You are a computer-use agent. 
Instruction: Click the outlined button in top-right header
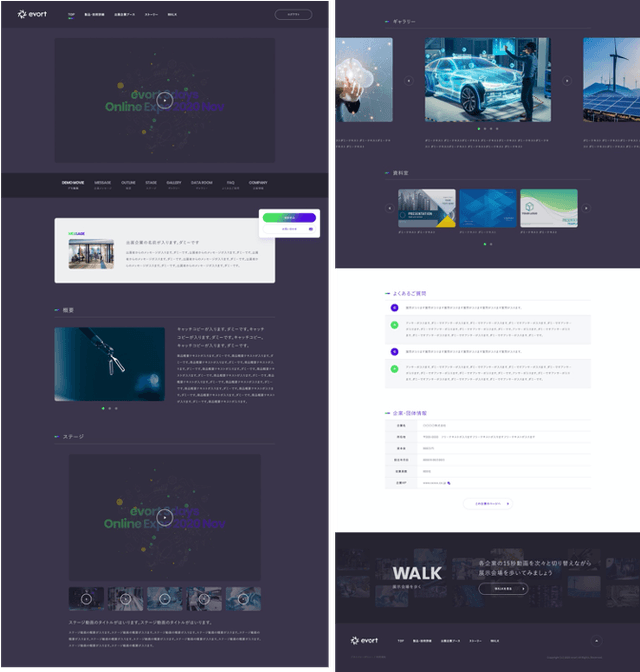pyautogui.click(x=292, y=15)
